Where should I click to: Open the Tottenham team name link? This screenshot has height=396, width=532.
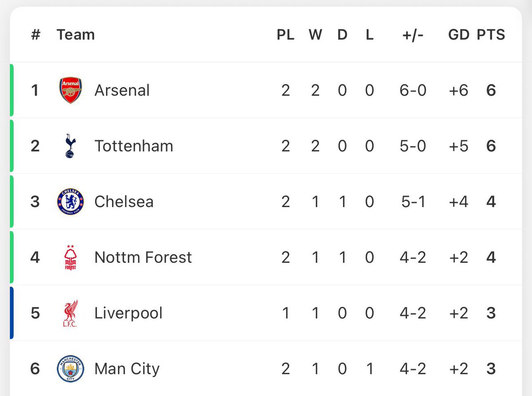click(133, 146)
